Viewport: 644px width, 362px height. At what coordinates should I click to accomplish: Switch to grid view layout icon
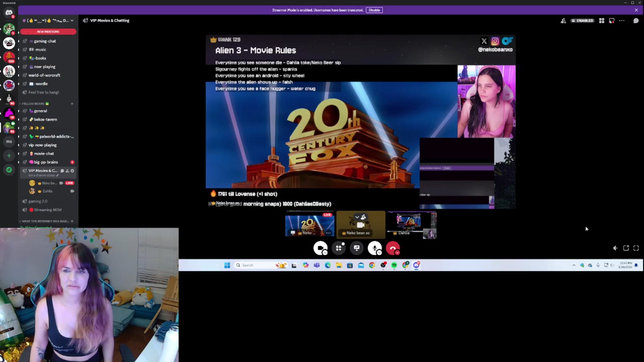[x=602, y=21]
